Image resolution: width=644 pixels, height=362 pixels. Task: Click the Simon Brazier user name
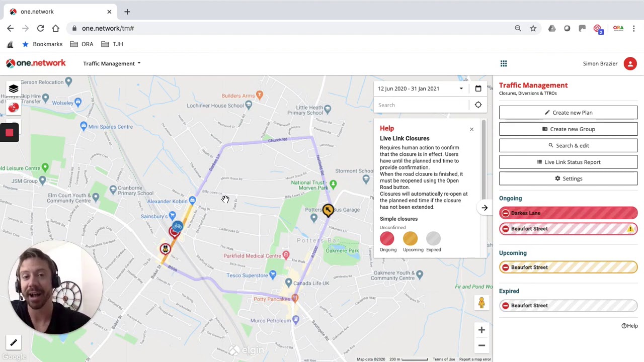(x=600, y=63)
